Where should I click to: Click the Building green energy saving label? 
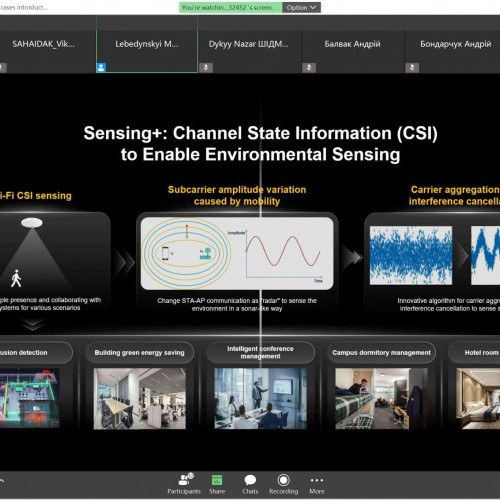(139, 353)
